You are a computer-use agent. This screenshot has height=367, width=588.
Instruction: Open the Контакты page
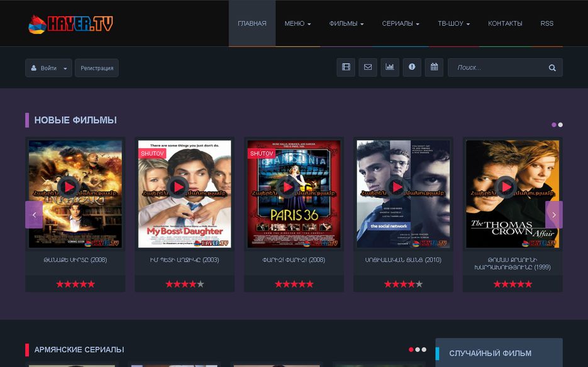pyautogui.click(x=505, y=23)
